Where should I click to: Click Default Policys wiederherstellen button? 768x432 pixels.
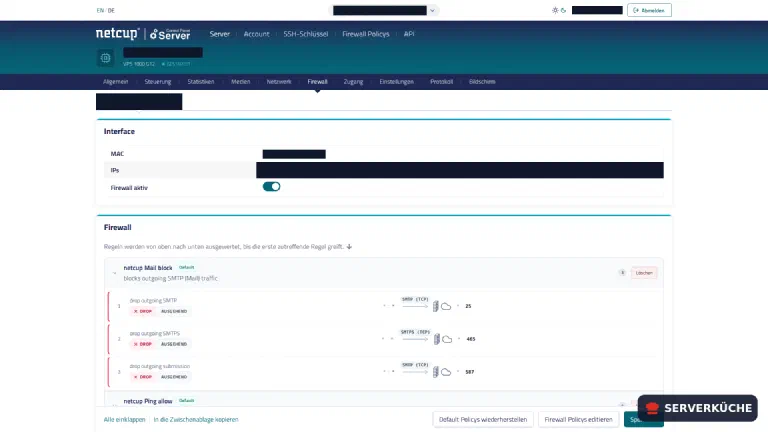[x=483, y=420]
